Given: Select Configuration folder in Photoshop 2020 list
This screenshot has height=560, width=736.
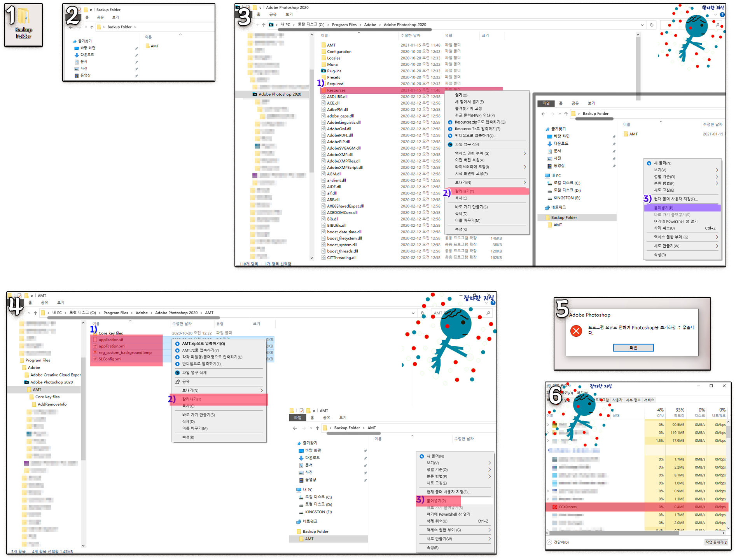Looking at the screenshot, I should click(339, 52).
